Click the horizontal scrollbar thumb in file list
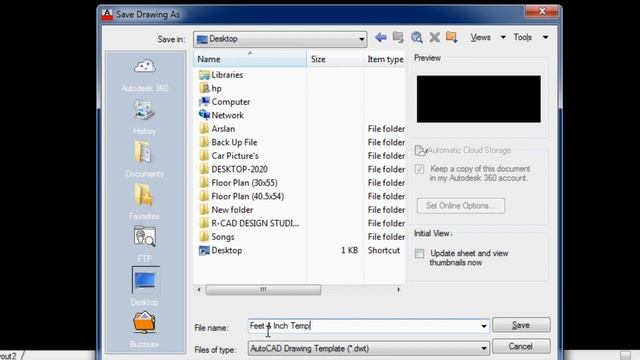The image size is (640, 360). click(x=263, y=289)
